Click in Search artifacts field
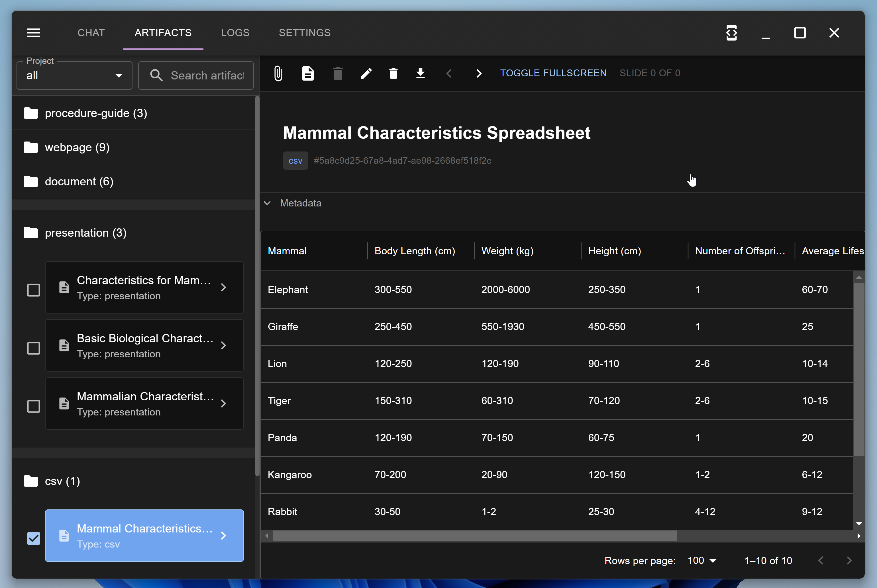Image resolution: width=877 pixels, height=588 pixels. (x=196, y=75)
